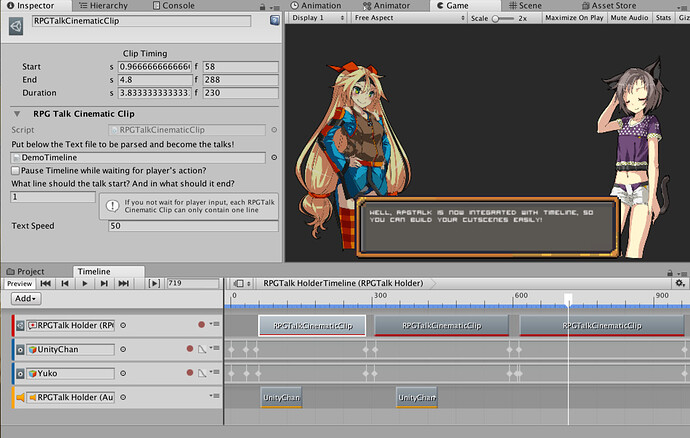Toggle record on RPGTalk Holder track
Viewport: 690px width, 438px height.
(x=201, y=324)
